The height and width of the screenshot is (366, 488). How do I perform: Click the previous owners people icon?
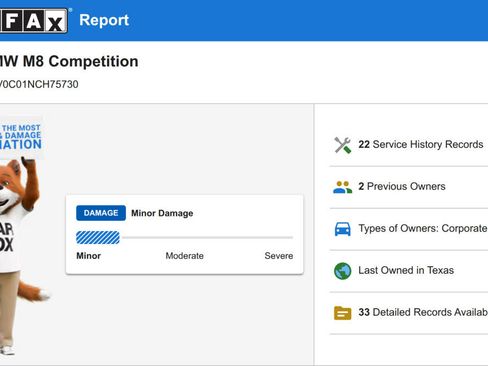coord(343,187)
